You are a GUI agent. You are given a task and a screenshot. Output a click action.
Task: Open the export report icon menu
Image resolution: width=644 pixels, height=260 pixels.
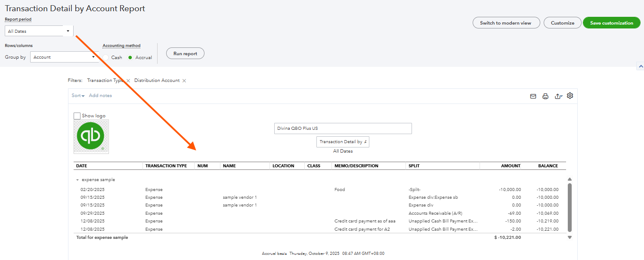(558, 96)
